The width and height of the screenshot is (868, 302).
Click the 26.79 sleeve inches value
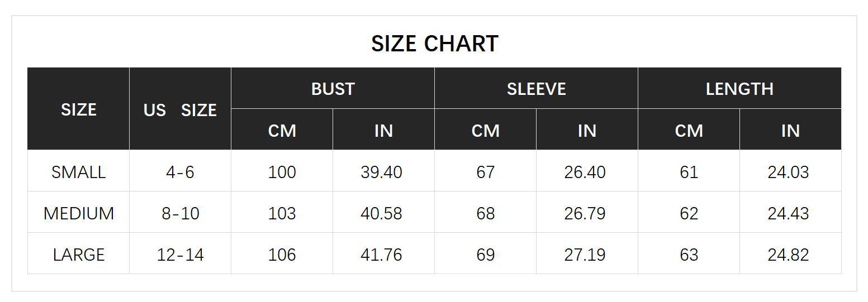pyautogui.click(x=585, y=213)
